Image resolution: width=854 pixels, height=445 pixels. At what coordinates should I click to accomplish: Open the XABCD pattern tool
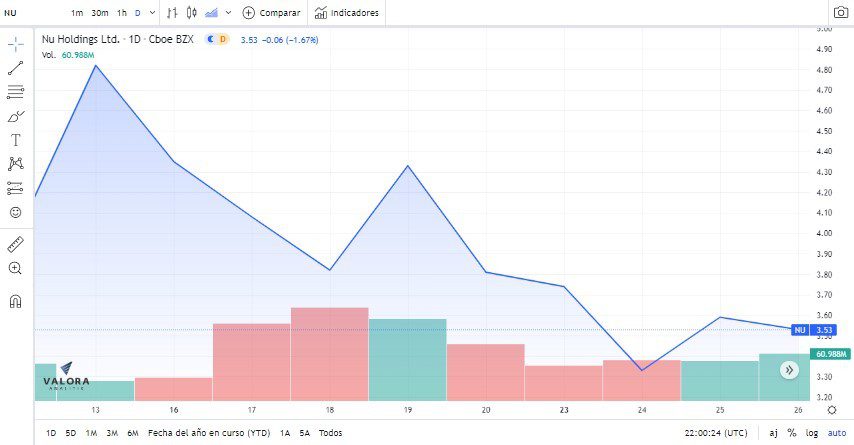click(x=16, y=164)
